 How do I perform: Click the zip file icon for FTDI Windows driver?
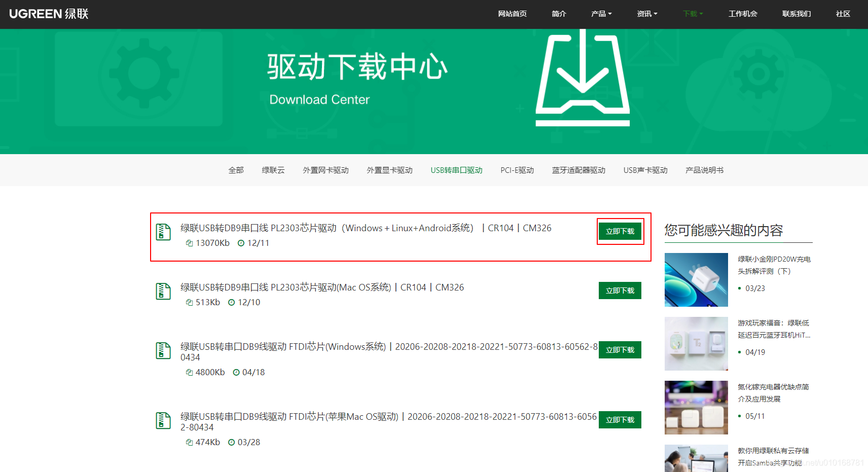(163, 350)
